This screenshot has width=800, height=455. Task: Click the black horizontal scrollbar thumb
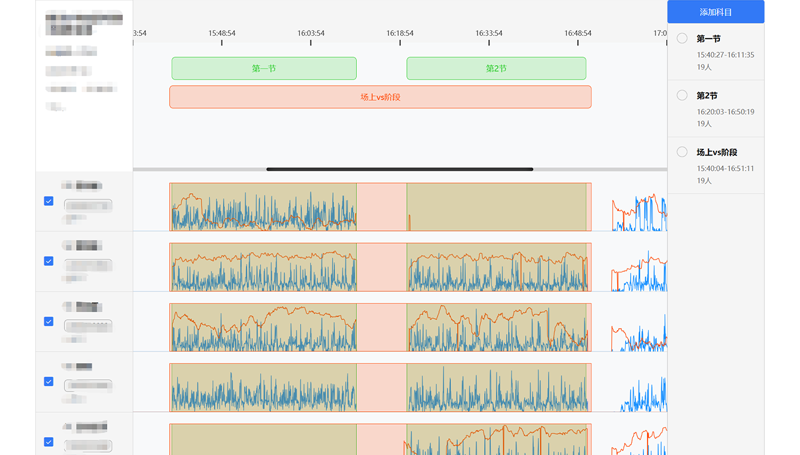[399, 169]
